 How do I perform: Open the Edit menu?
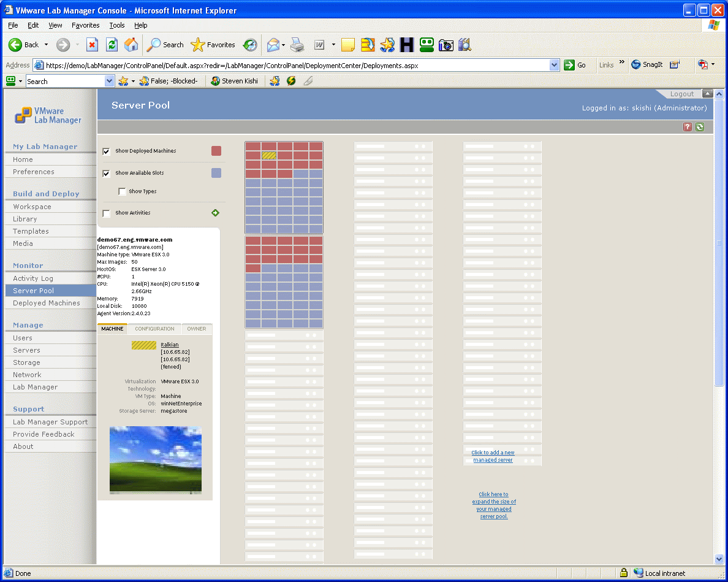(x=33, y=25)
